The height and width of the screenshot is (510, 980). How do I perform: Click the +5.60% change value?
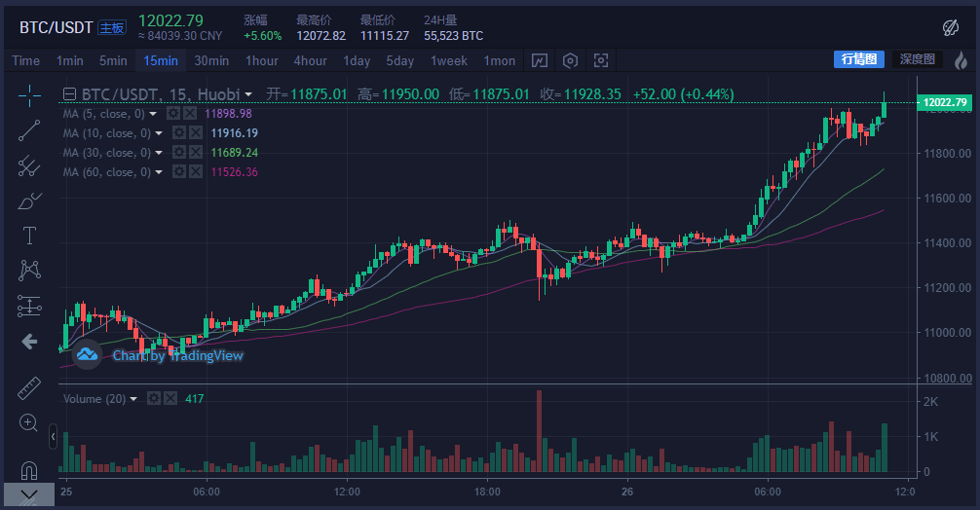262,36
